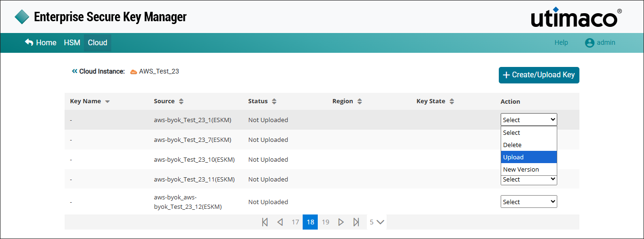Image resolution: width=644 pixels, height=239 pixels.
Task: Choose Upload in the Action list
Action: click(x=528, y=157)
